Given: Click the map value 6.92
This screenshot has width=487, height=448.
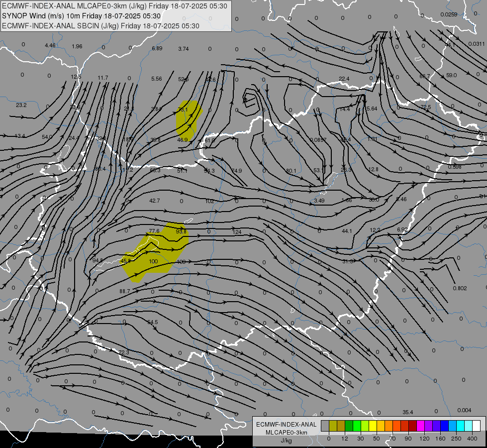Looking at the screenshot, I should [x=402, y=229].
